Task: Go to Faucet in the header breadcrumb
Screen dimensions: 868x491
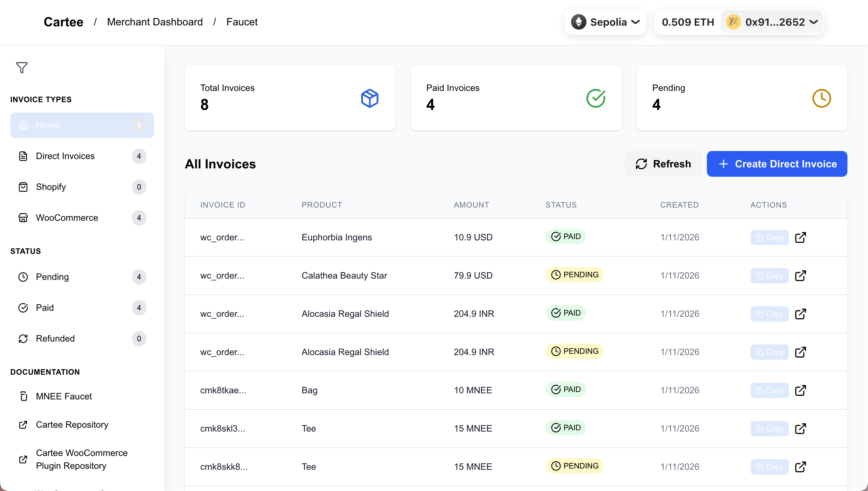Action: pos(242,22)
